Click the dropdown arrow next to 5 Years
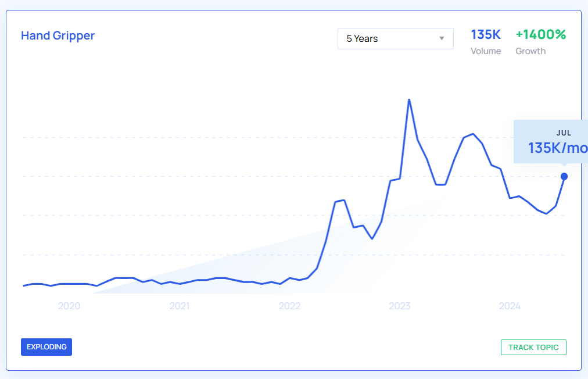 click(x=442, y=38)
